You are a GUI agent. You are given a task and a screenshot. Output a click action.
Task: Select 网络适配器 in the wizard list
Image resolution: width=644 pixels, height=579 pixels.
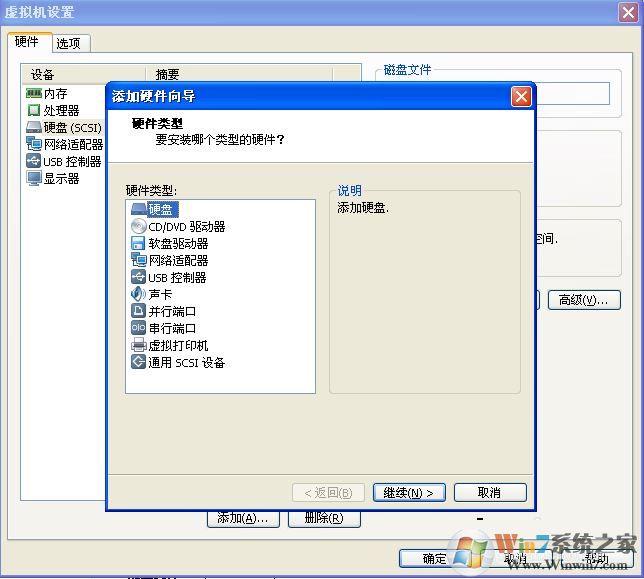178,260
